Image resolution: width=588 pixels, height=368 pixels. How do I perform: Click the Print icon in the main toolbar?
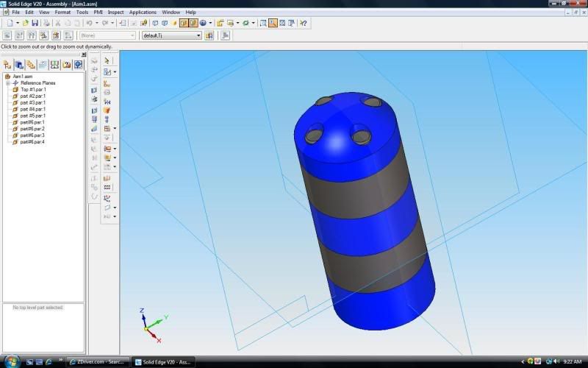click(x=46, y=23)
